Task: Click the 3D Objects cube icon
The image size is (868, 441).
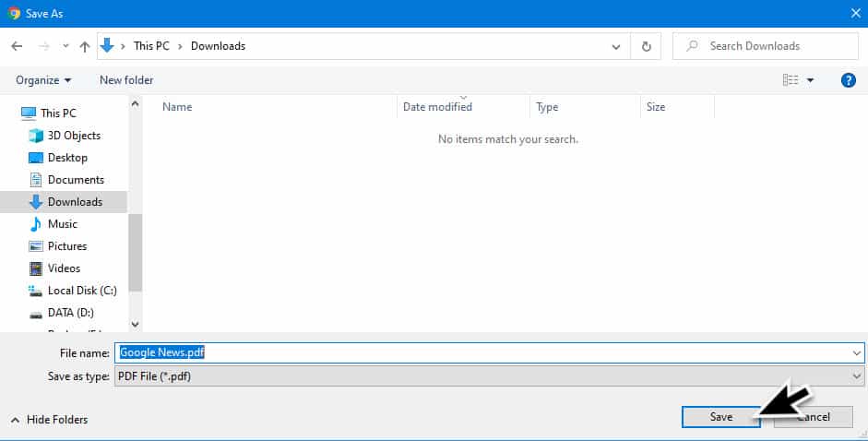Action: 36,136
